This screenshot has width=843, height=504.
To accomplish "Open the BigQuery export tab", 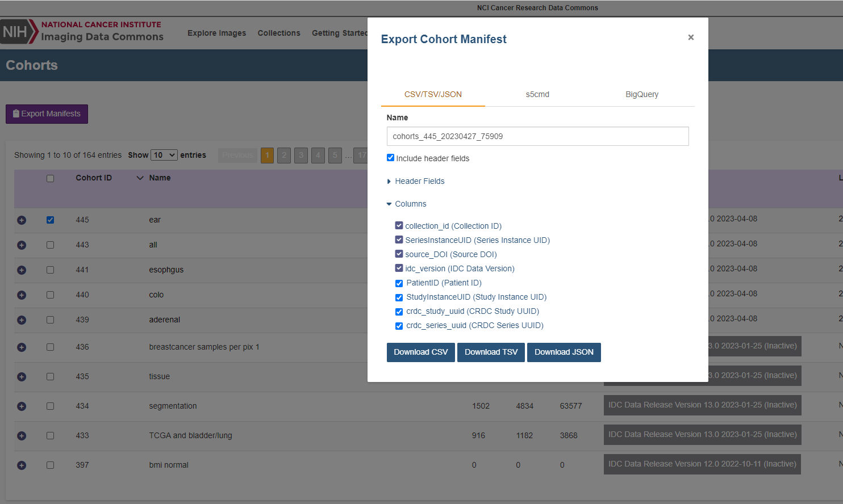I will click(x=642, y=94).
